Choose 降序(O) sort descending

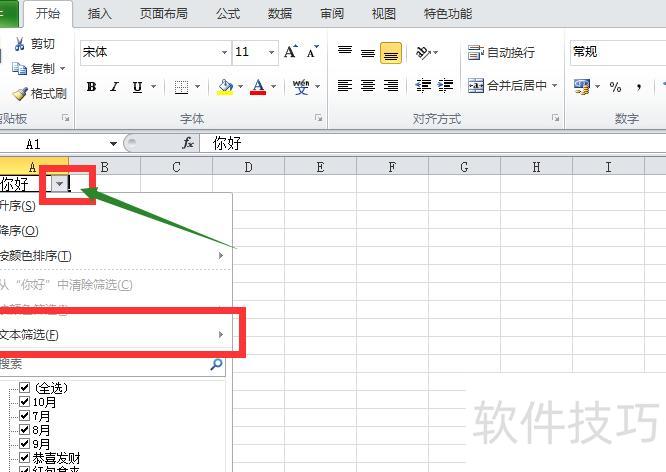tap(116, 231)
